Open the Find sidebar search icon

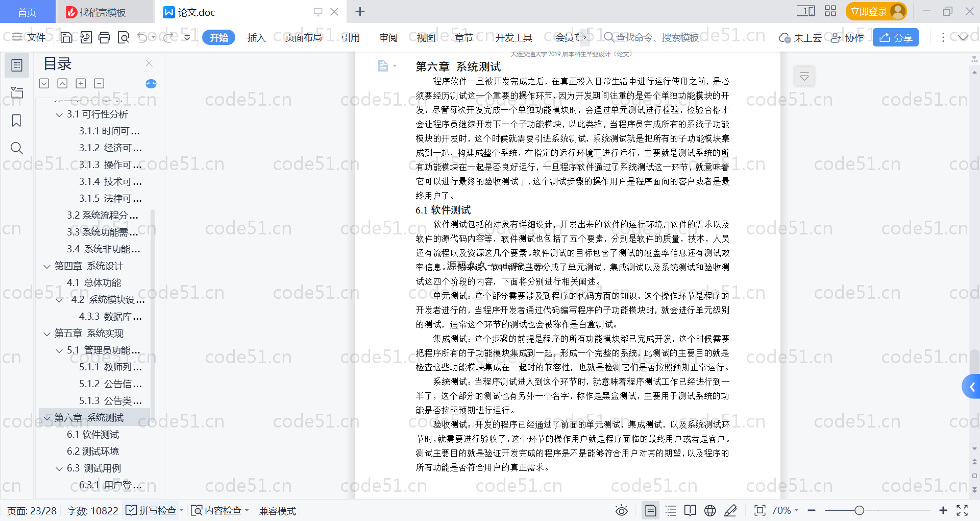click(x=17, y=148)
